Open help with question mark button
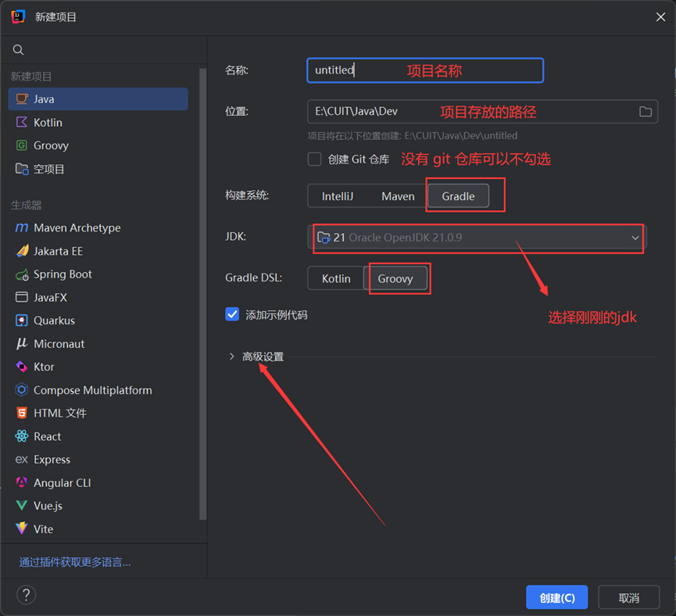676x616 pixels. (x=27, y=594)
